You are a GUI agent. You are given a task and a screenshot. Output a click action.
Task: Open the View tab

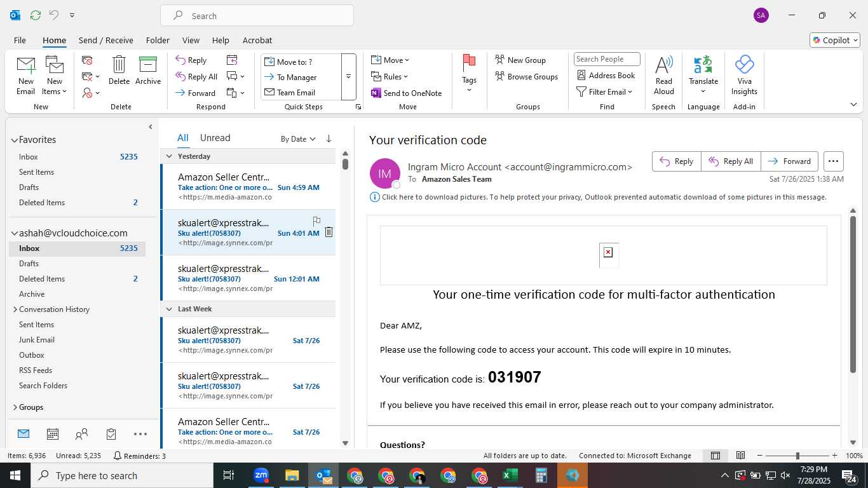pyautogui.click(x=191, y=40)
